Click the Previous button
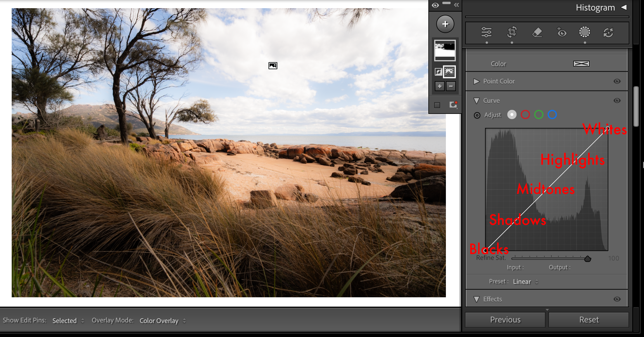Image resolution: width=644 pixels, height=337 pixels. (505, 320)
